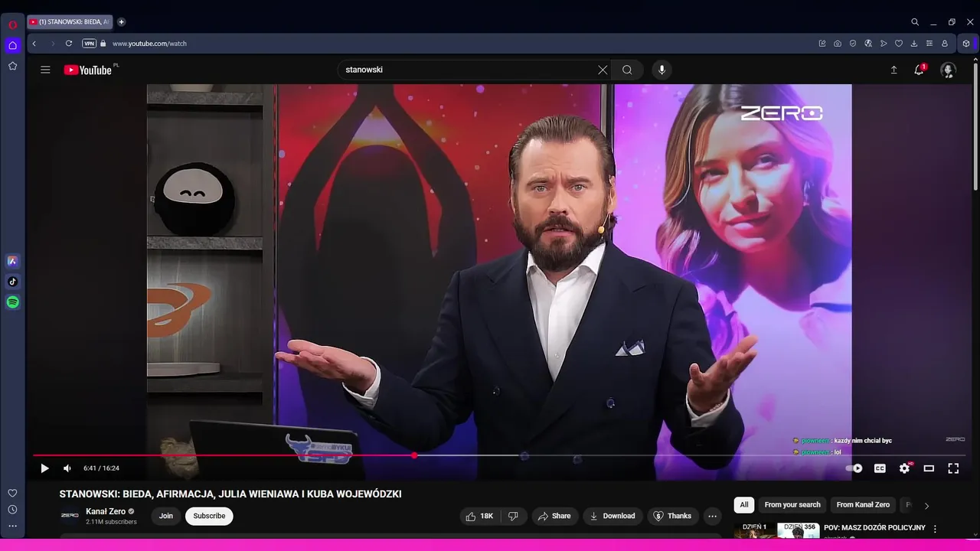Image resolution: width=980 pixels, height=551 pixels.
Task: Open the POV: MASZ DOZÓR POLICYJNY thumbnail
Action: point(776,530)
